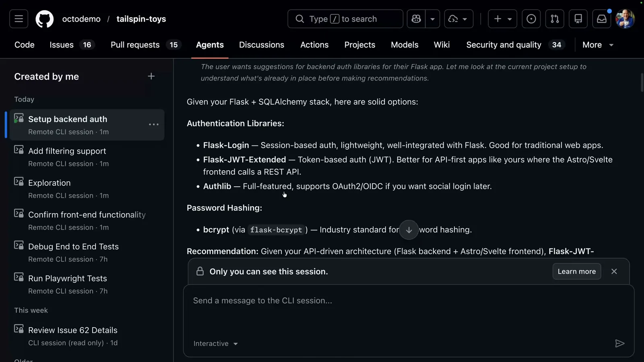This screenshot has width=644, height=362.
Task: Open Run Playwright Tests session
Action: pyautogui.click(x=87, y=284)
